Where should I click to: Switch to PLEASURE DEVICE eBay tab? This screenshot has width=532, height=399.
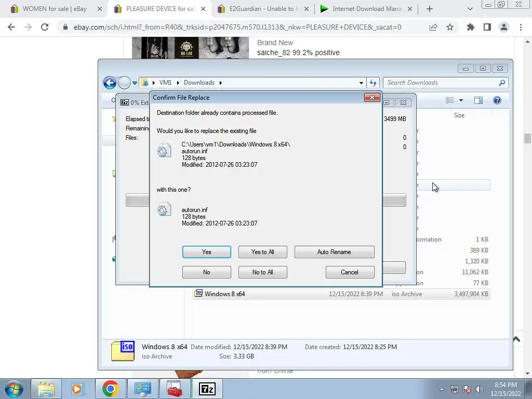[x=159, y=9]
